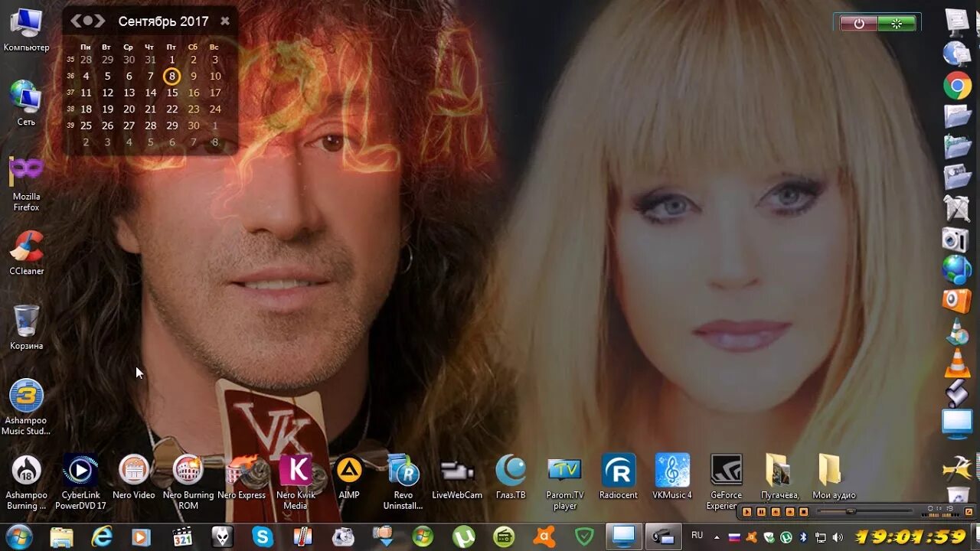Viewport: 980px width, 551px height.
Task: Open Skype from the taskbar
Action: coord(263,537)
